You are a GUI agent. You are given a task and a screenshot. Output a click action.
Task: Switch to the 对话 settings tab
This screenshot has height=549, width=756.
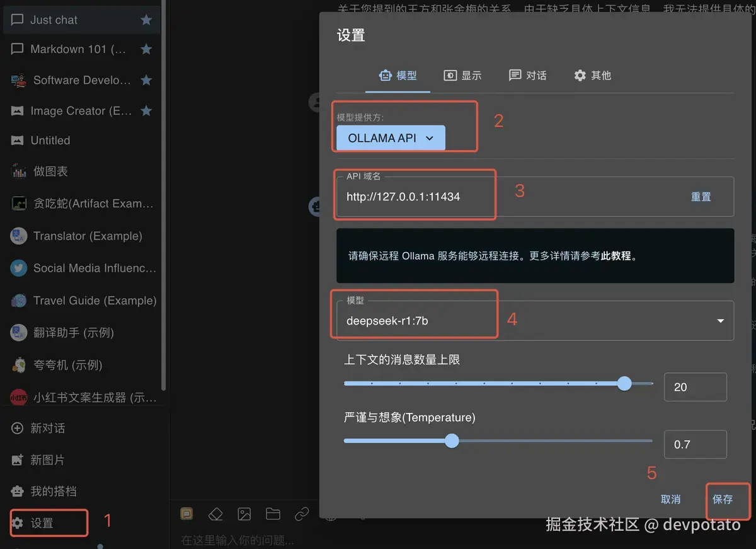[x=528, y=75]
